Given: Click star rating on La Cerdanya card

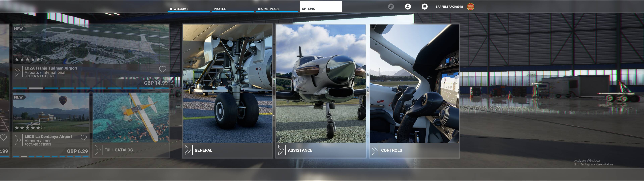Looking at the screenshot, I should pos(30,128).
